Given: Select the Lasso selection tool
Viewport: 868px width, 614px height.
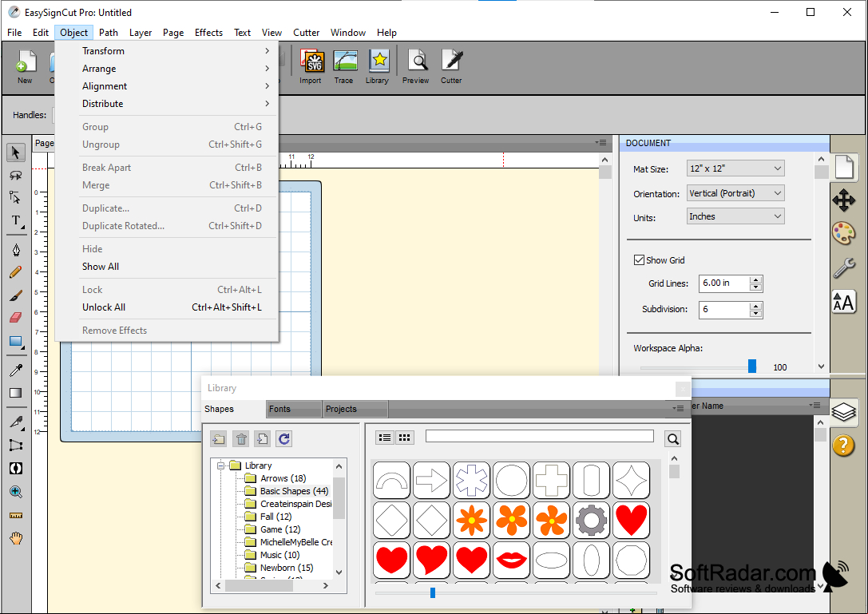Looking at the screenshot, I should (x=15, y=175).
